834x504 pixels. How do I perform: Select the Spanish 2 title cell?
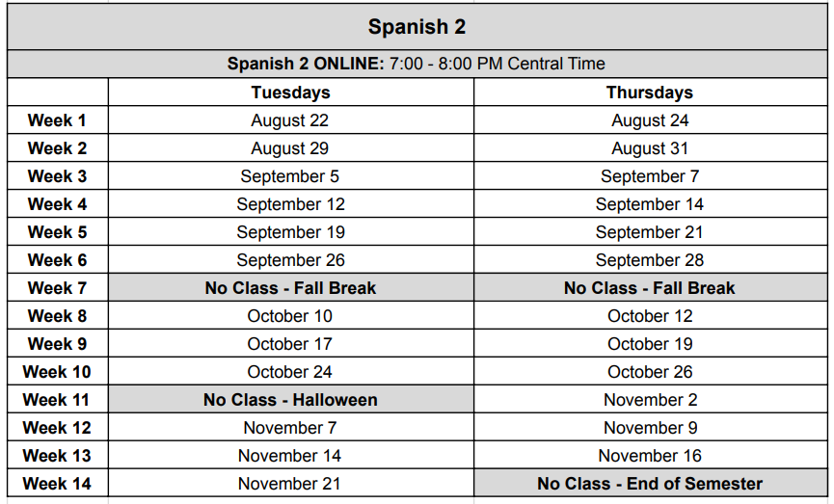(x=417, y=27)
